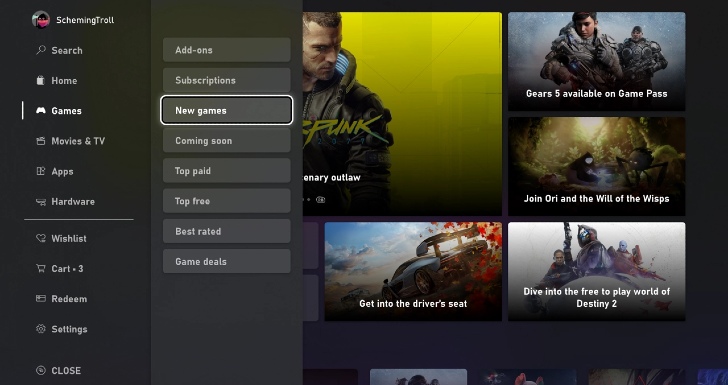Select the Search label in sidebar
Screen dimensions: 728x385
[x=67, y=50]
